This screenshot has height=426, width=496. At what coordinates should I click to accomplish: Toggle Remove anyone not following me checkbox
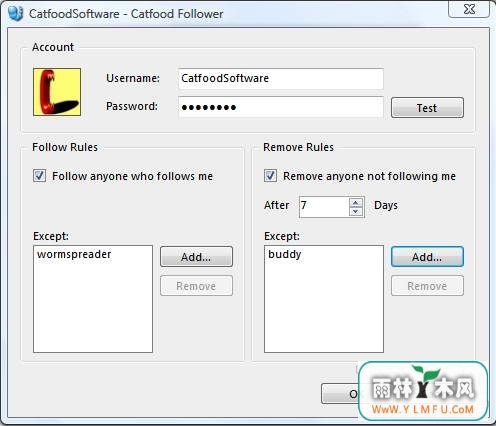point(270,175)
